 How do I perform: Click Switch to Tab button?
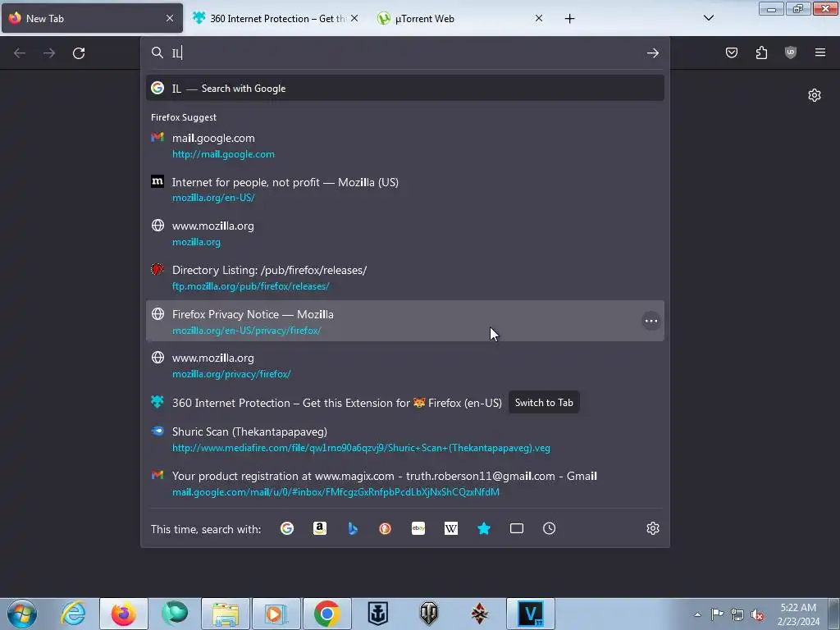[544, 403]
